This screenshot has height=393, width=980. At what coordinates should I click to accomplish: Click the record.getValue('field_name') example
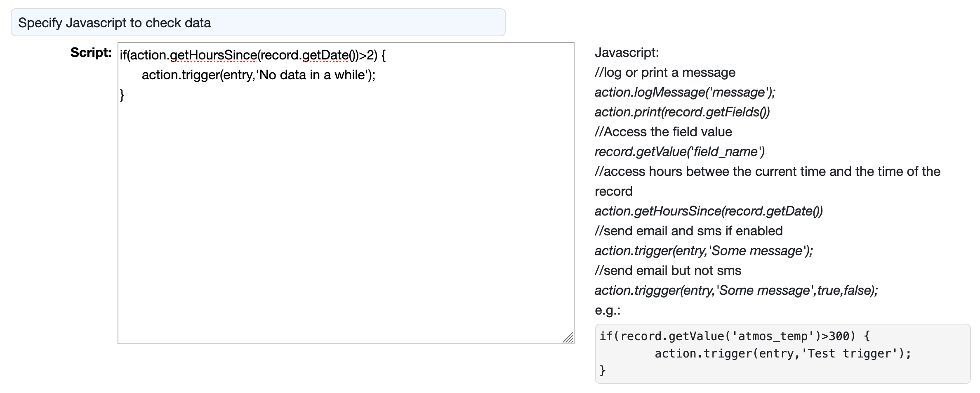point(679,152)
